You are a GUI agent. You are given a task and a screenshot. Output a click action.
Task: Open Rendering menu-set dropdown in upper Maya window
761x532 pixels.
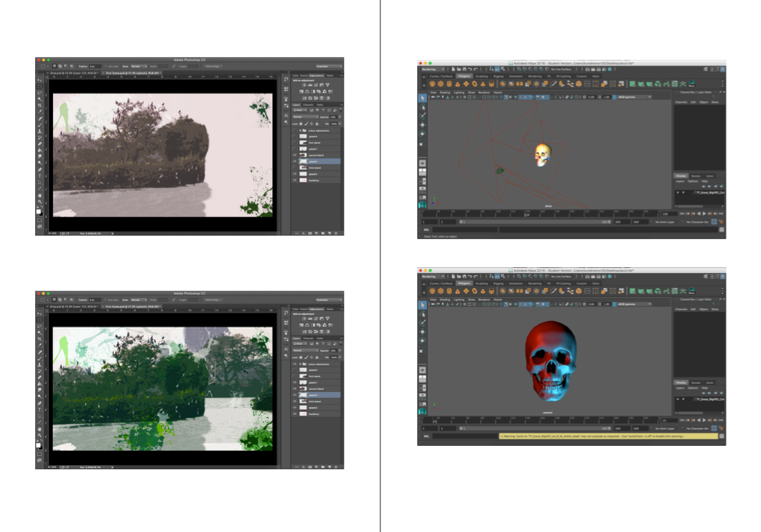click(x=434, y=70)
